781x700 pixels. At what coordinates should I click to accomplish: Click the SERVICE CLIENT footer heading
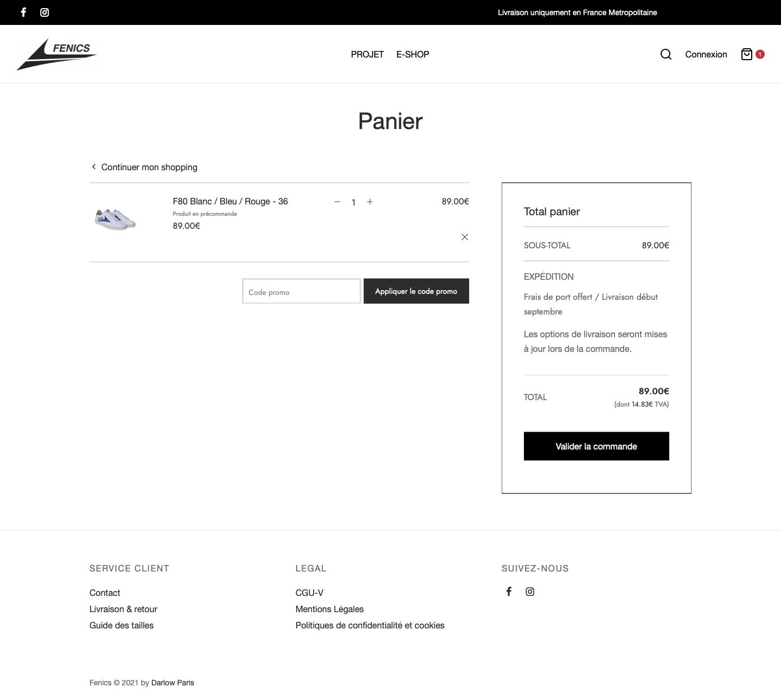[129, 568]
